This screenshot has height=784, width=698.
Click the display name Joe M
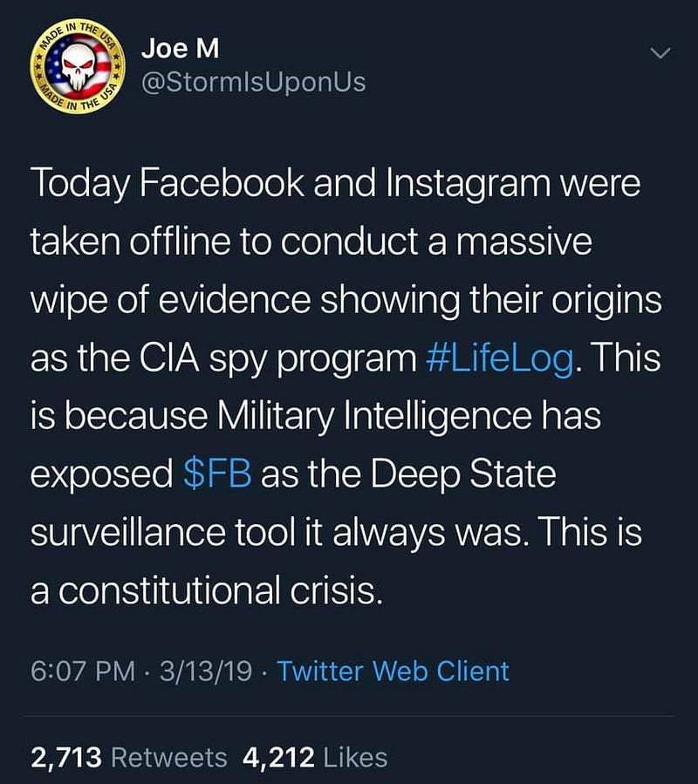[180, 49]
